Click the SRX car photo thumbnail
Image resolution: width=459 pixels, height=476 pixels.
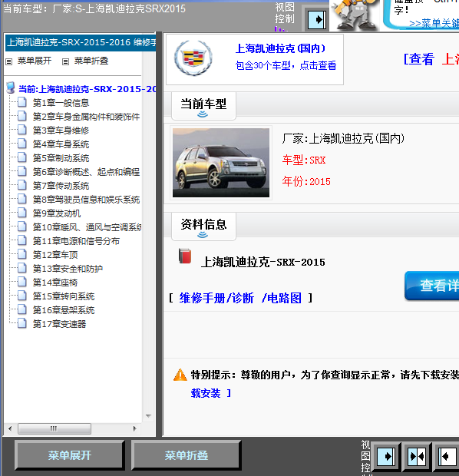221,163
